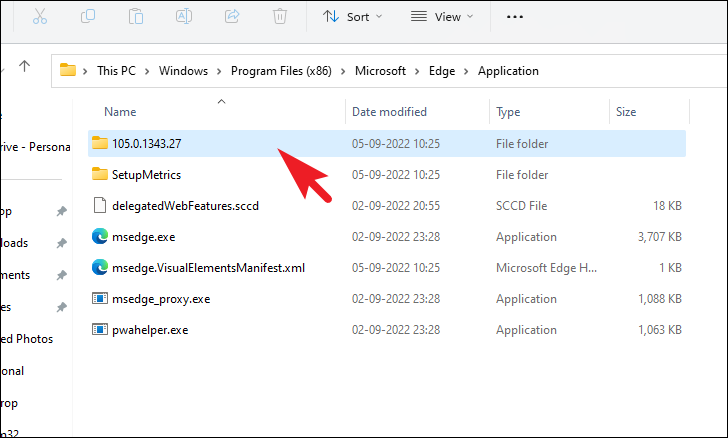
Task: Open the View dropdown menu
Action: [442, 17]
